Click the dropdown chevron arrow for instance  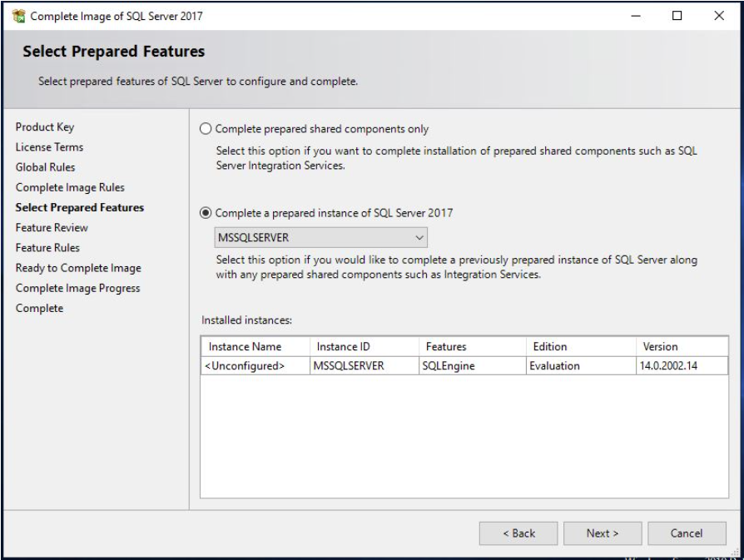click(x=419, y=237)
